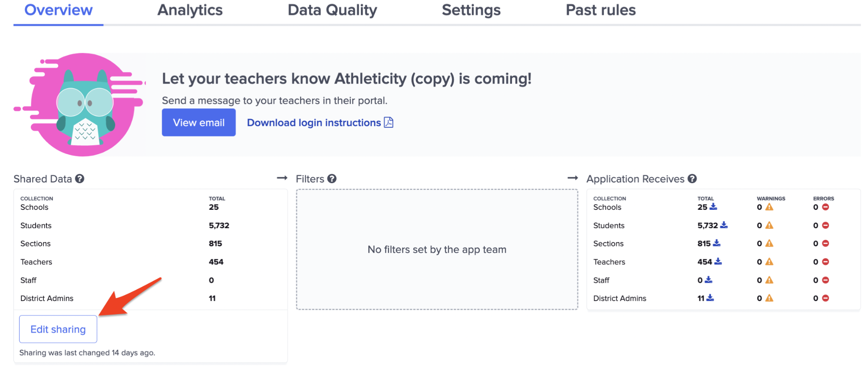
Task: Switch to the Analytics tab
Action: [190, 10]
